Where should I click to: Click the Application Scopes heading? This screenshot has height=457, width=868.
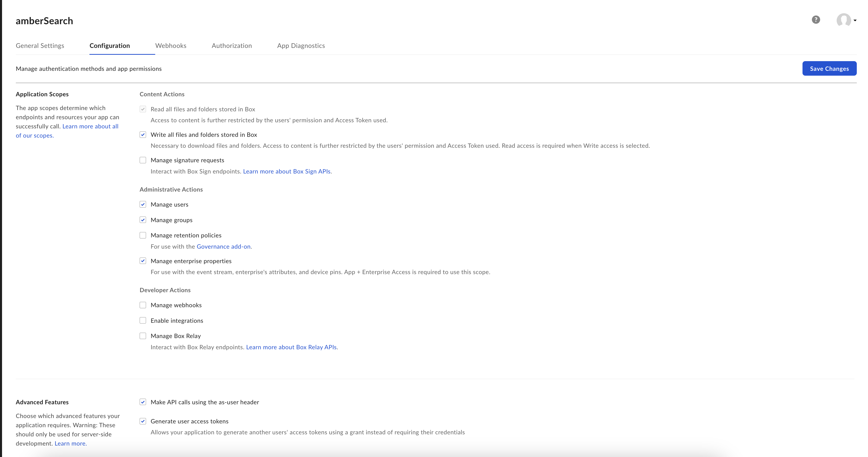pyautogui.click(x=42, y=94)
